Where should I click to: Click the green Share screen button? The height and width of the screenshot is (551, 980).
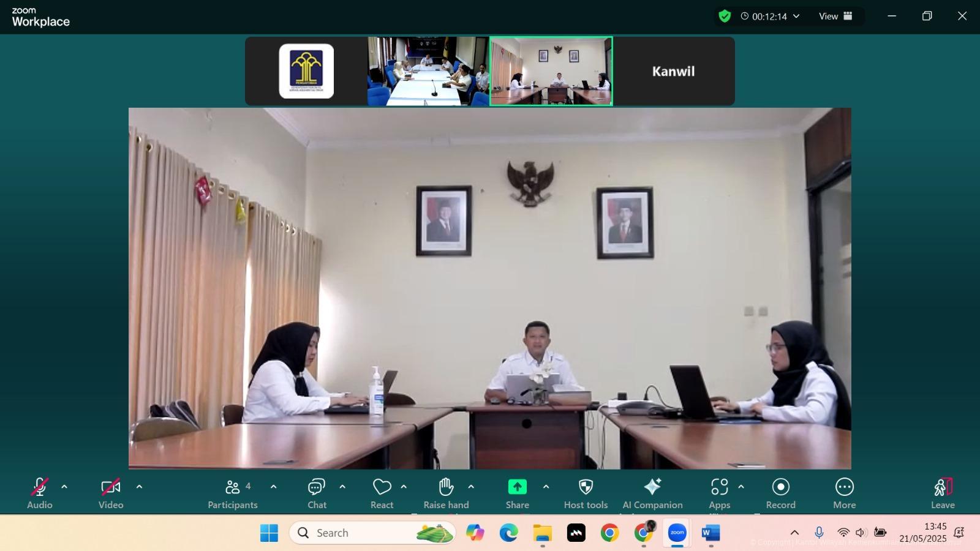point(518,487)
